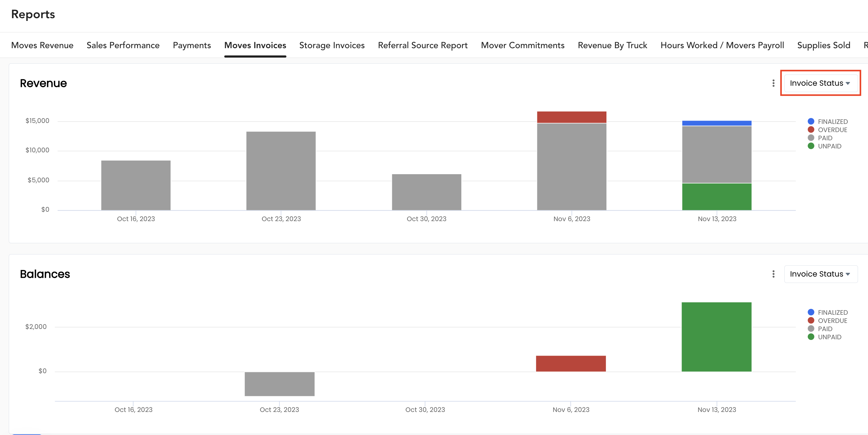Viewport: 868px width, 435px height.
Task: Switch to Mover Commitments tab
Action: tap(522, 45)
